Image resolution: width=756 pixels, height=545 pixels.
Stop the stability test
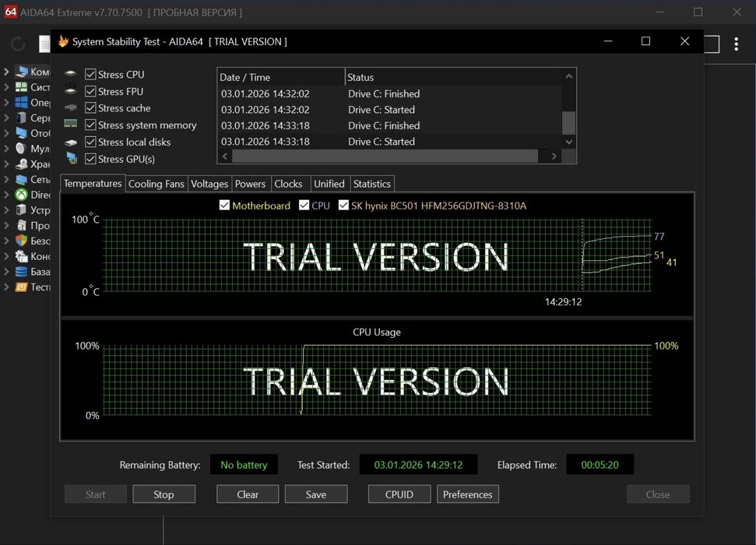click(x=164, y=494)
